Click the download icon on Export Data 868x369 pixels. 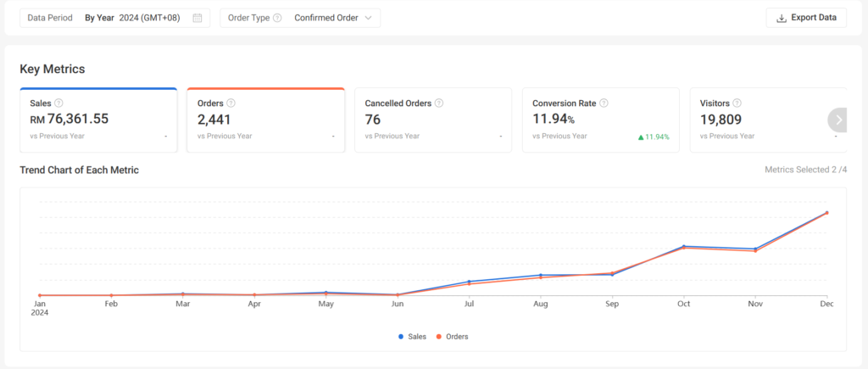[x=781, y=18]
